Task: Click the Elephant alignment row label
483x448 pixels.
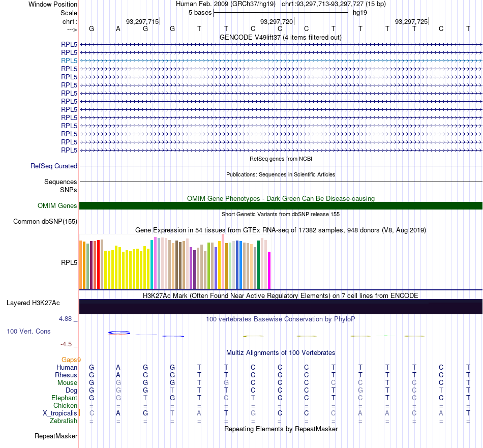Action: pos(65,398)
